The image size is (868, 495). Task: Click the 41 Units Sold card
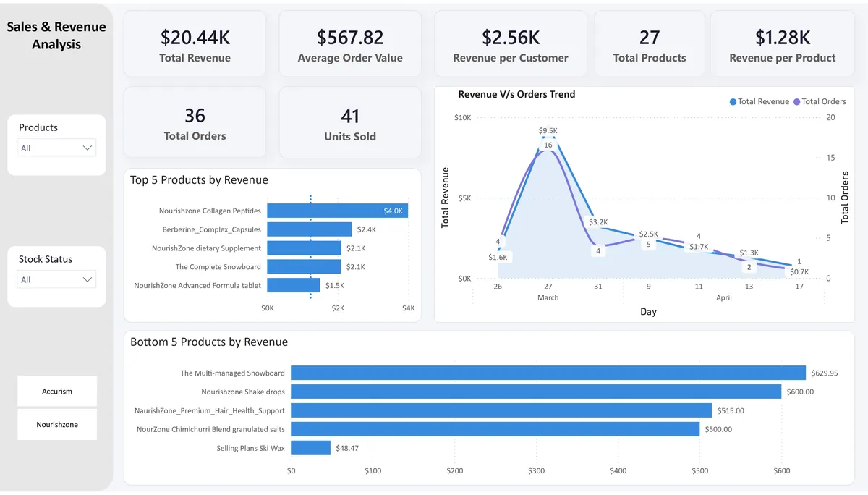[x=350, y=122]
